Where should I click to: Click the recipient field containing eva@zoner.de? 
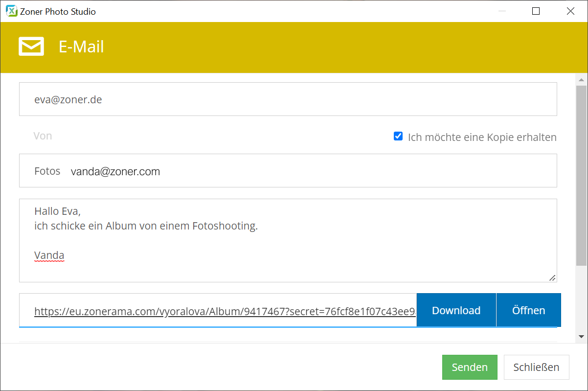(288, 99)
